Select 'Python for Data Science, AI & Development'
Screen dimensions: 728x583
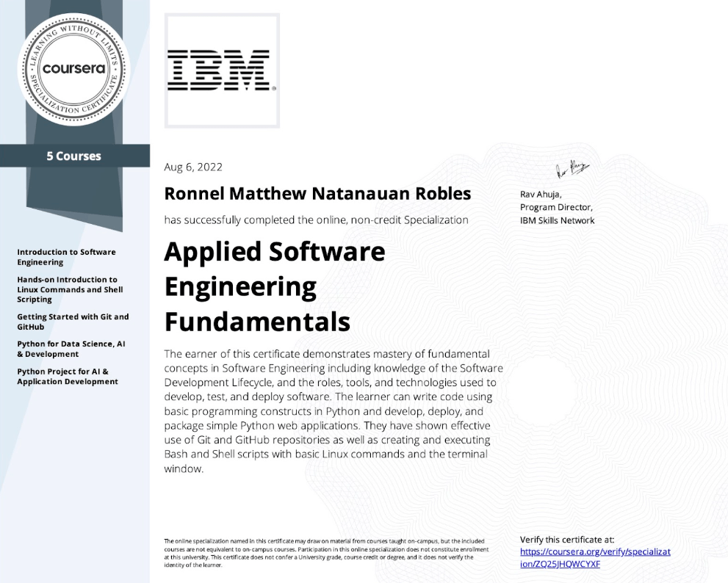(71, 349)
